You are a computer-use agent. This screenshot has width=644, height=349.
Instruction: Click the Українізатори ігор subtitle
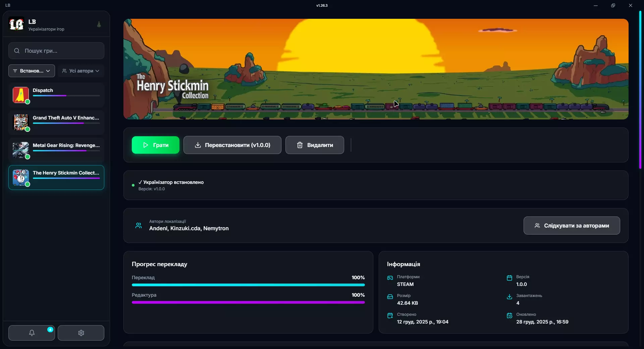[x=46, y=29]
